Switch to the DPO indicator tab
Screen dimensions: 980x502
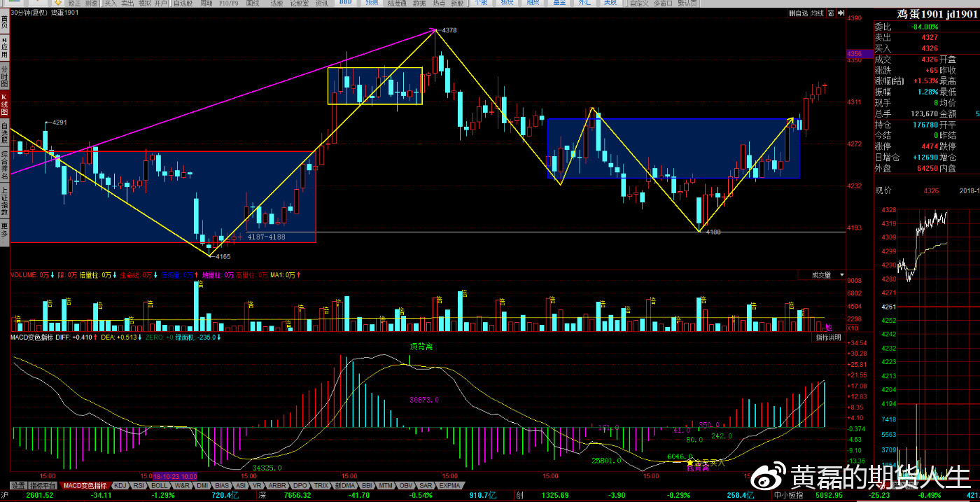(300, 485)
